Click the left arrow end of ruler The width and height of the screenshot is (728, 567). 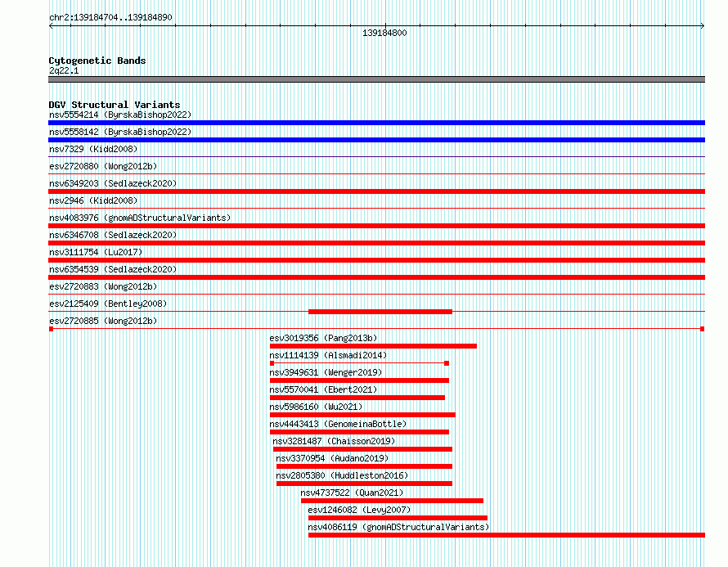51,26
